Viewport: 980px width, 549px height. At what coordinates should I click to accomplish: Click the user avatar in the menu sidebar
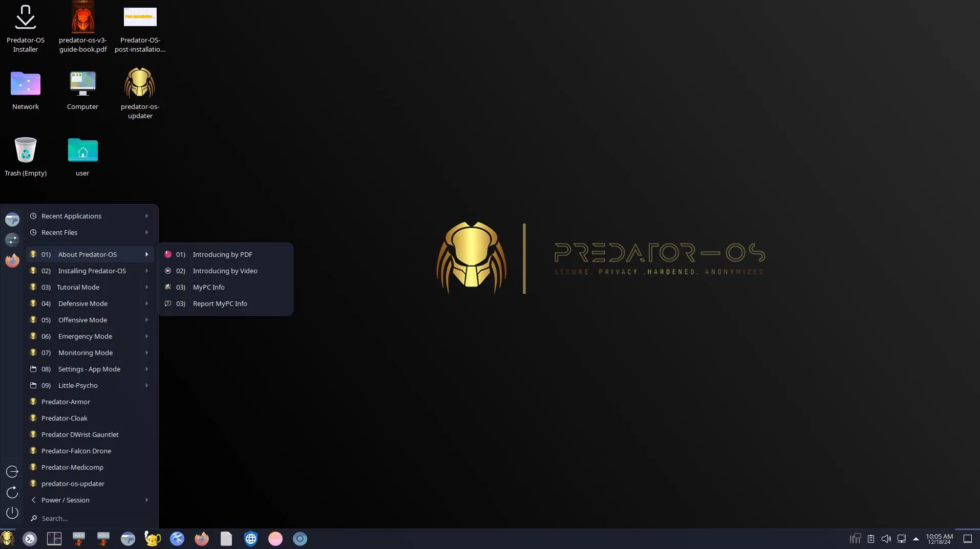pos(12,219)
